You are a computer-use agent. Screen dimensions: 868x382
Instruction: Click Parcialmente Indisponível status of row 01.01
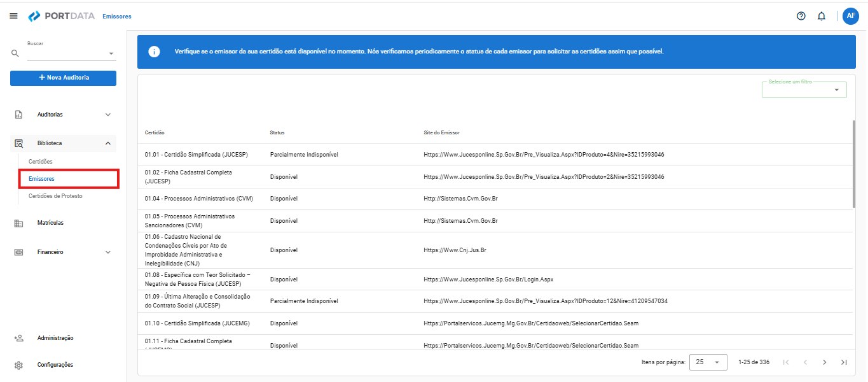[304, 155]
